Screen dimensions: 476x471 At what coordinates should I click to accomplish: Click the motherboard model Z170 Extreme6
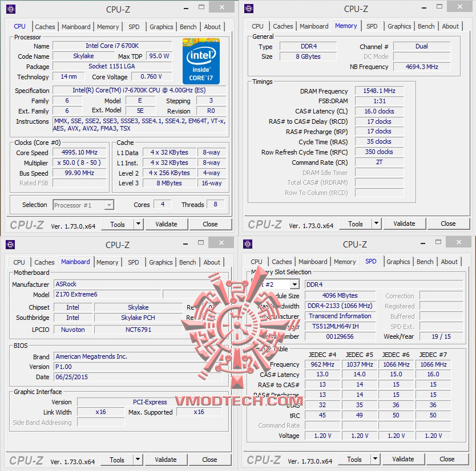(107, 294)
